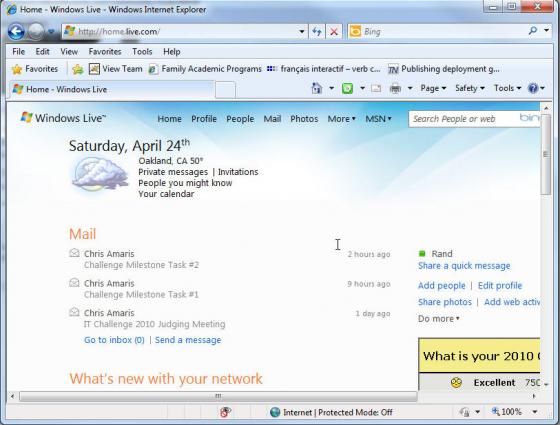
Task: Open IT Challenge 2010 Judging Meeting email
Action: (x=154, y=324)
